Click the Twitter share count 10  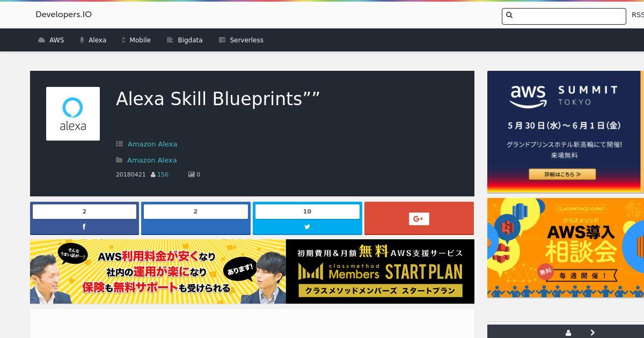(308, 211)
